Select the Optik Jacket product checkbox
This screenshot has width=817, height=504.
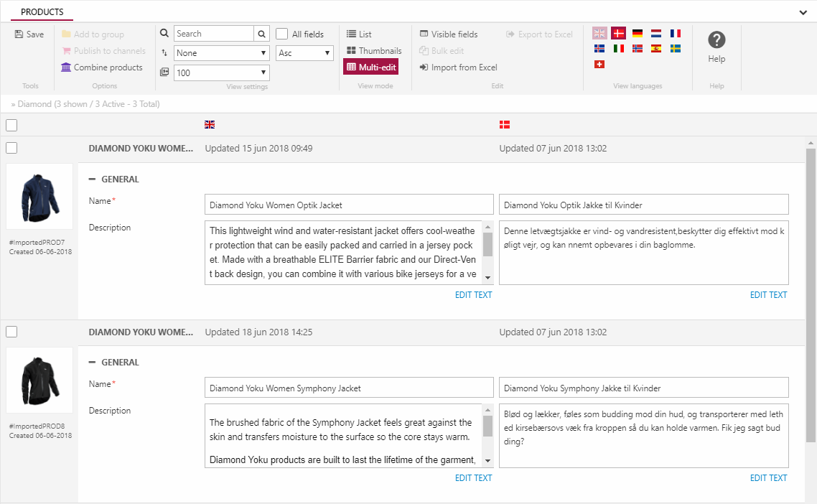tap(11, 149)
